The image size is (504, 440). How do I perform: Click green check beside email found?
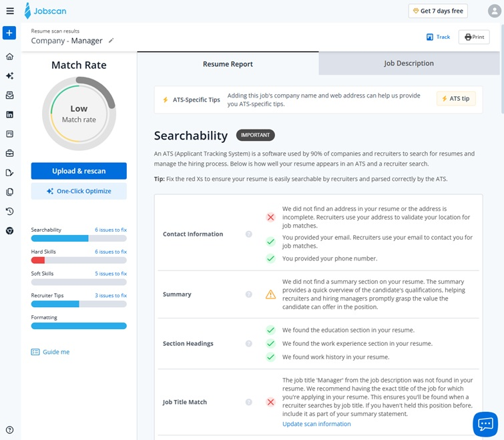(270, 242)
